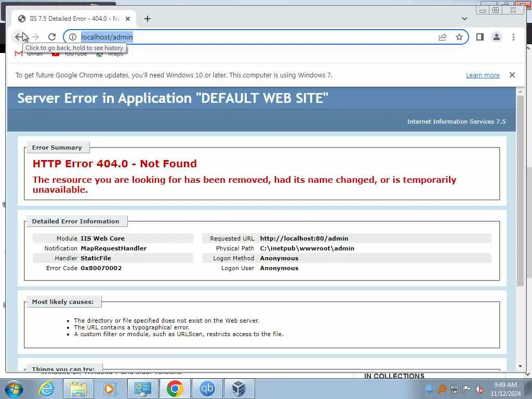Open the Chrome side panel
The height and width of the screenshot is (399, 532).
480,37
